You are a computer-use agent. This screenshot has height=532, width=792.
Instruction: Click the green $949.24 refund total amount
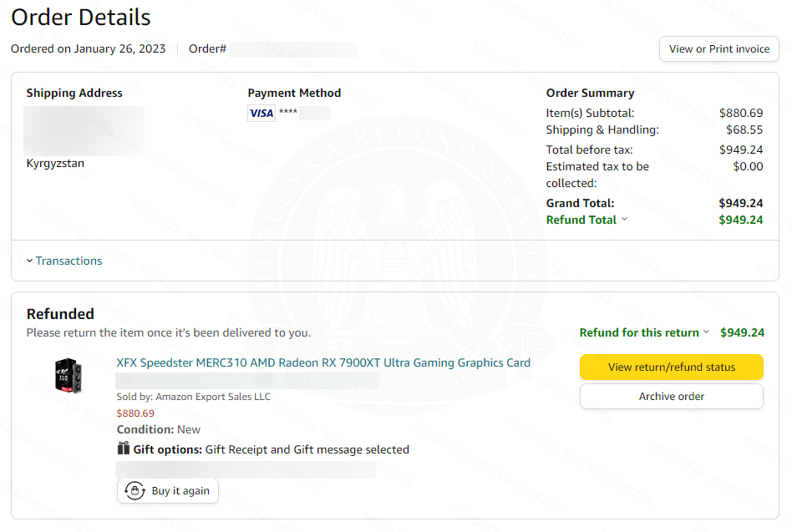click(x=740, y=220)
